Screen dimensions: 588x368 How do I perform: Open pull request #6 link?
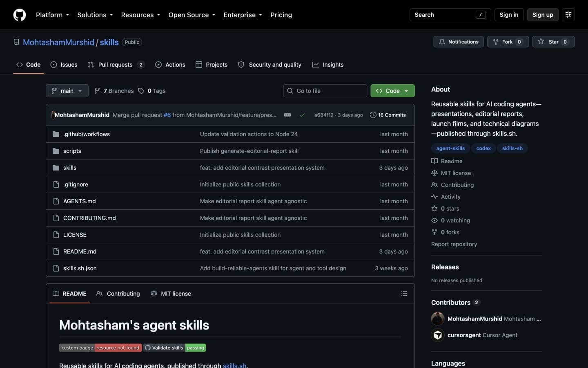click(167, 115)
